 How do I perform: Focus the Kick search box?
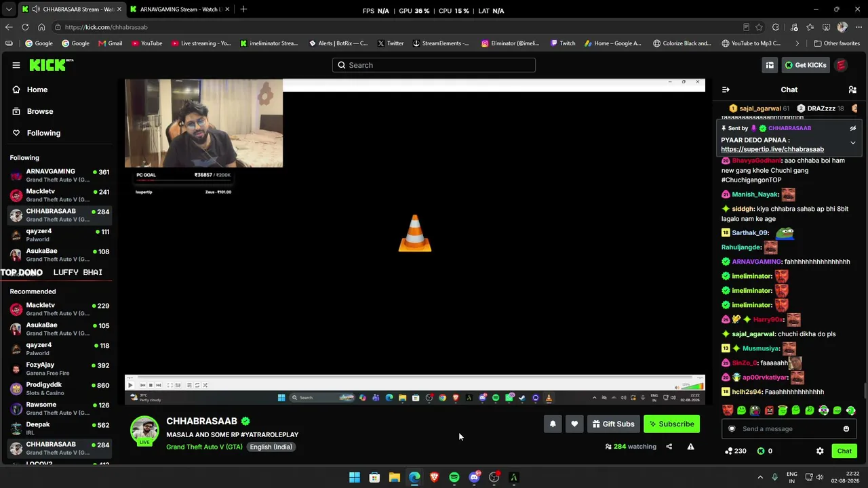(434, 65)
